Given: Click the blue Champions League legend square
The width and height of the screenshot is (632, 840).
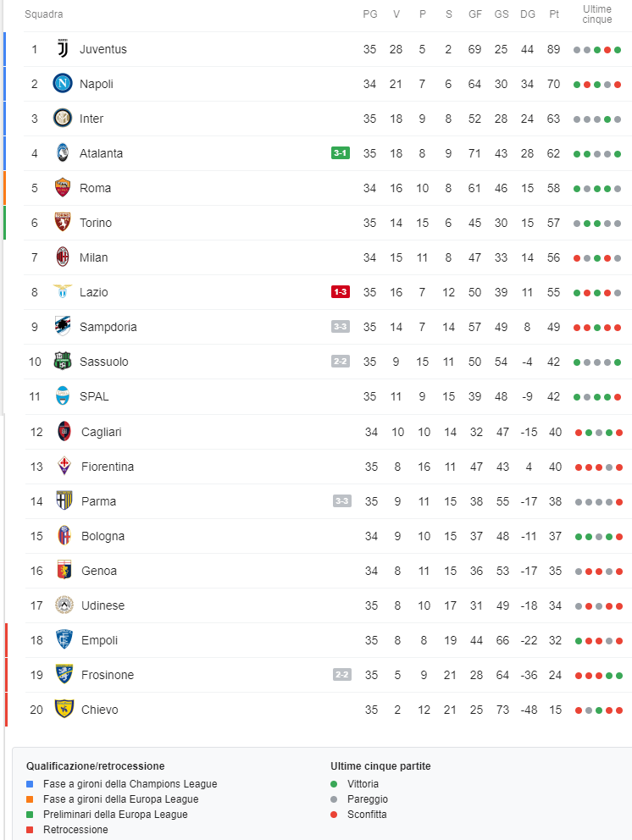Looking at the screenshot, I should [30, 784].
